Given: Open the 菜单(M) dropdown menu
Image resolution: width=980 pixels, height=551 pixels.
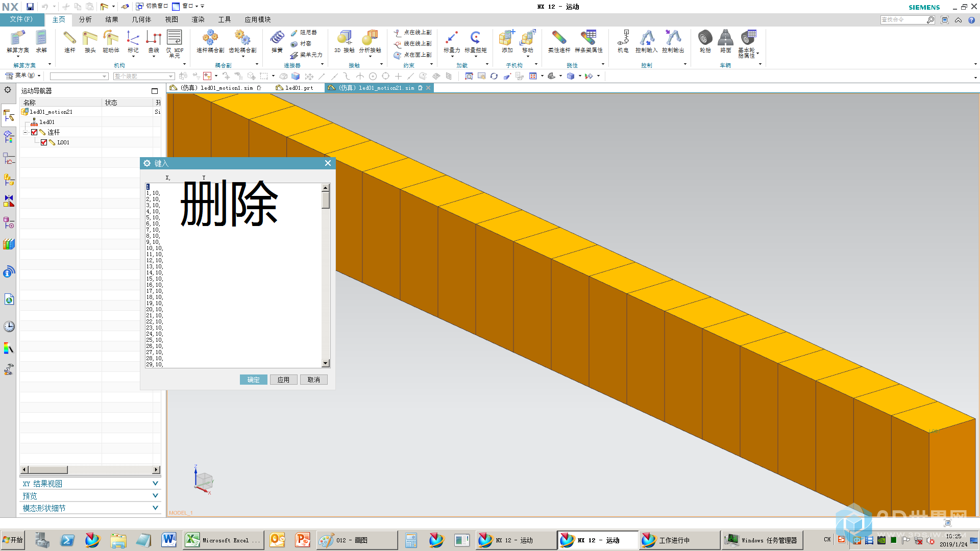Looking at the screenshot, I should [22, 76].
